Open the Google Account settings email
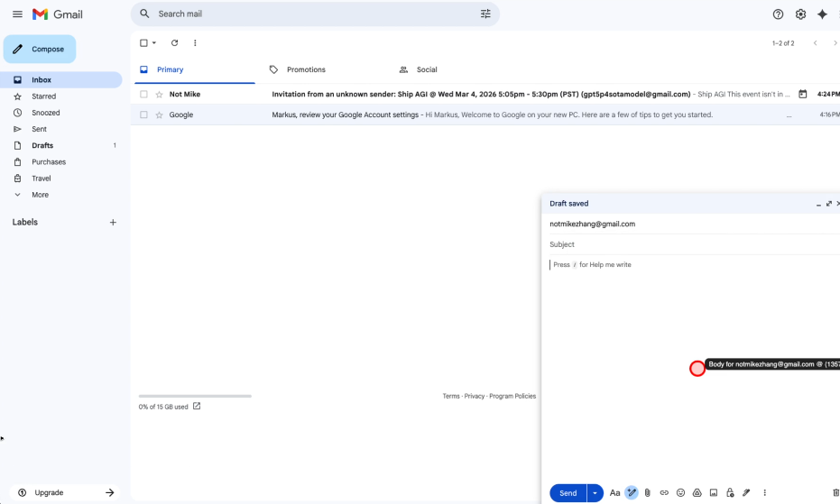Image resolution: width=840 pixels, height=504 pixels. (x=485, y=115)
